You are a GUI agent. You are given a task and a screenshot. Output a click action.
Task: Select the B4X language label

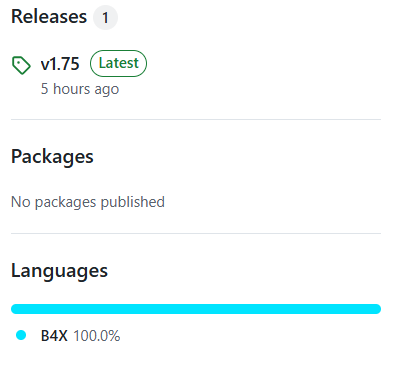(54, 336)
